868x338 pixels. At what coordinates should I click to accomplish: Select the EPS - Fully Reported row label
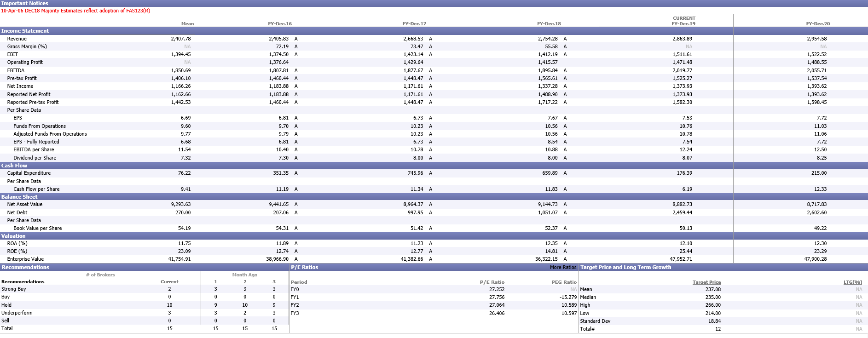pos(36,142)
